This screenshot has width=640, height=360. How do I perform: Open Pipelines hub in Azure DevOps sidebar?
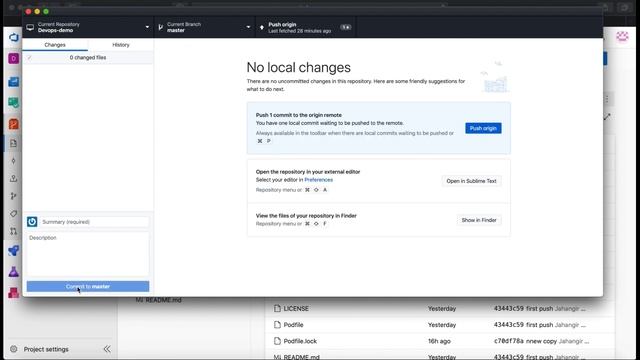coord(13,250)
